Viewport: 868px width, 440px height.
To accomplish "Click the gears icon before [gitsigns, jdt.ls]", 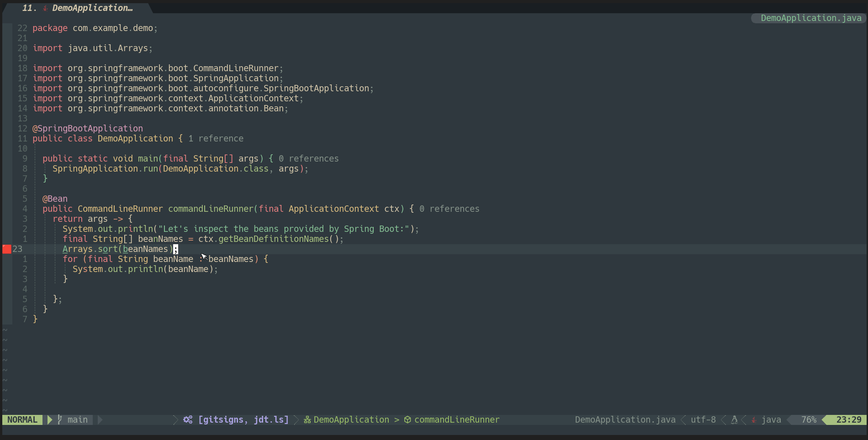I will (188, 419).
